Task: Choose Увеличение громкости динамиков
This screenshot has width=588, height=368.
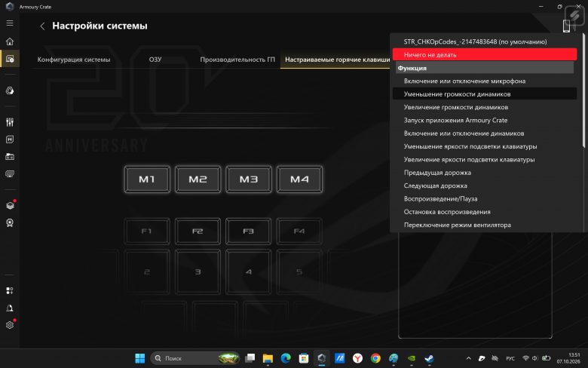Action: [x=485, y=107]
